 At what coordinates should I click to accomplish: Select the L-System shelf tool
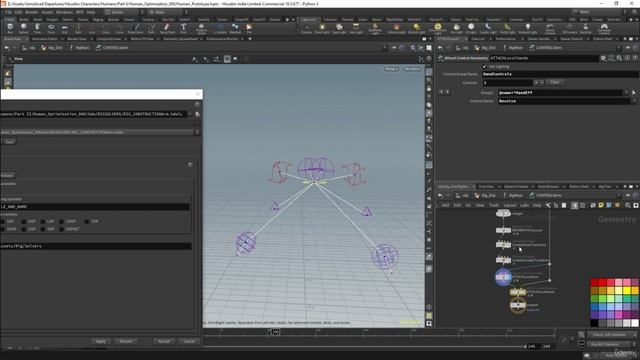pyautogui.click(x=220, y=28)
